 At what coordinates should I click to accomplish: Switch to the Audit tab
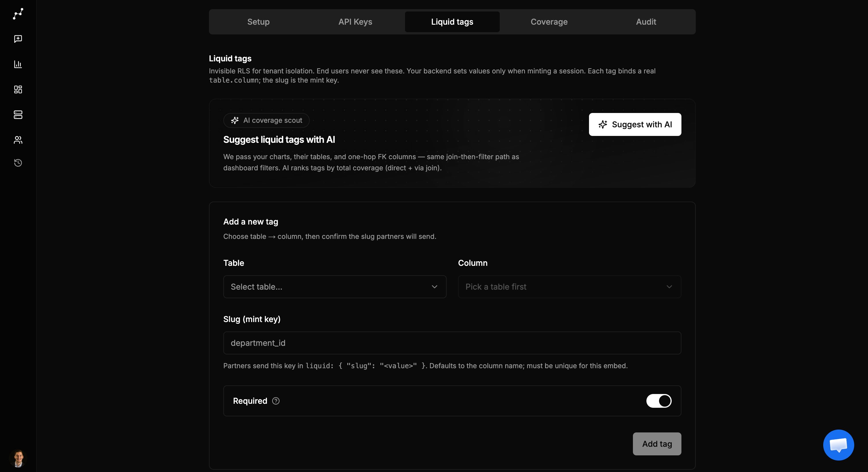click(646, 22)
